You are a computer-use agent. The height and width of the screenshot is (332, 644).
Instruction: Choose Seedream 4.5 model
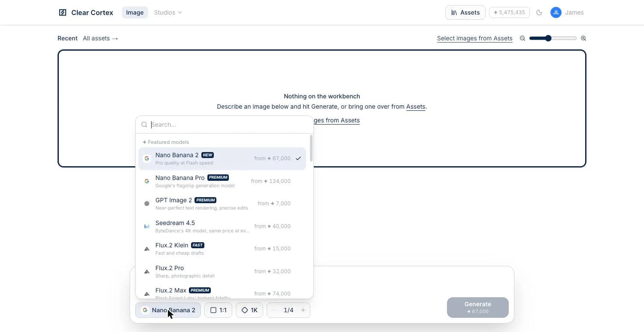pyautogui.click(x=222, y=226)
